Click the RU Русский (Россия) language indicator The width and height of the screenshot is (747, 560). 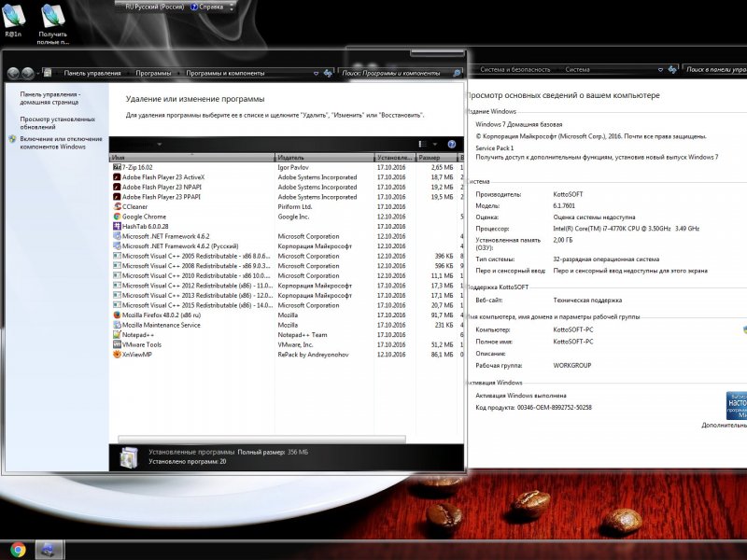point(155,7)
